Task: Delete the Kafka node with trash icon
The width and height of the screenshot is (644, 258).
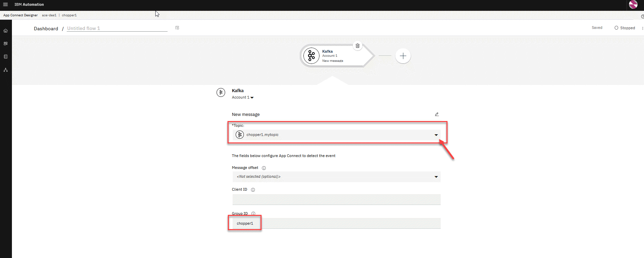Action: tap(358, 46)
